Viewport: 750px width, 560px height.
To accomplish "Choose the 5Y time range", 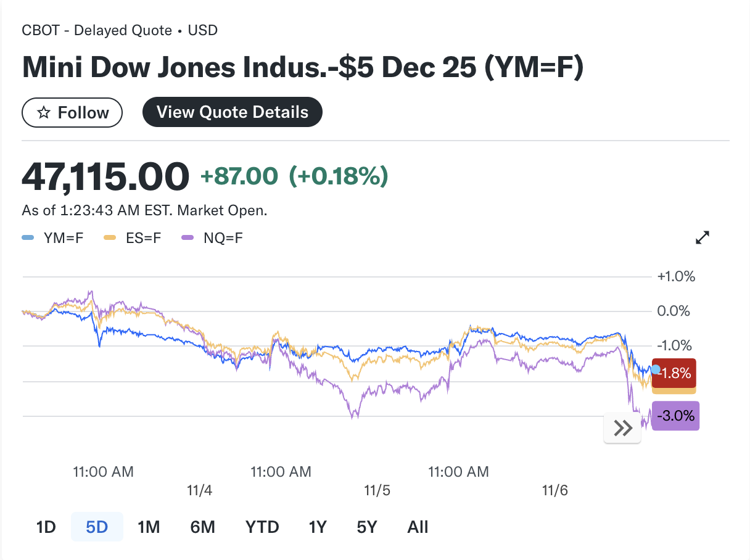I will pos(366,527).
